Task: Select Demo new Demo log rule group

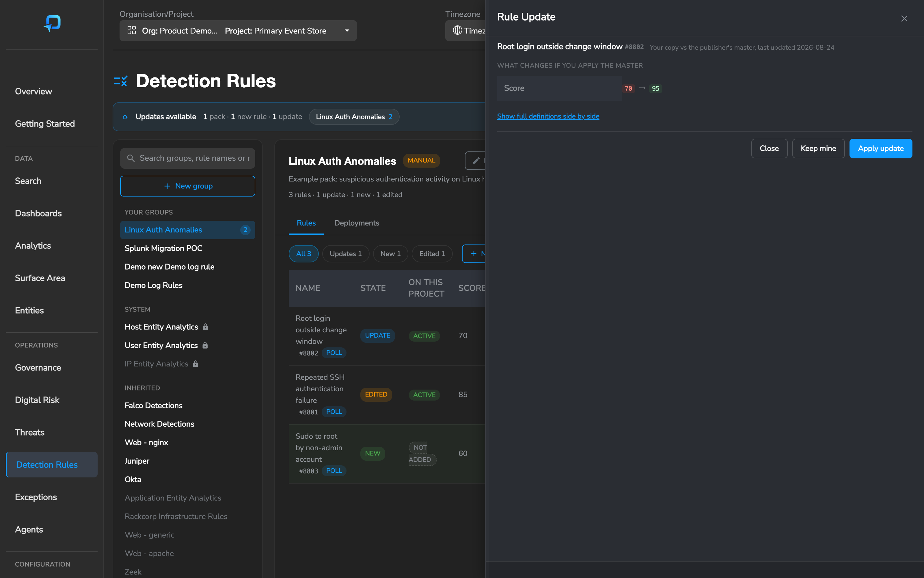Action: [187, 267]
